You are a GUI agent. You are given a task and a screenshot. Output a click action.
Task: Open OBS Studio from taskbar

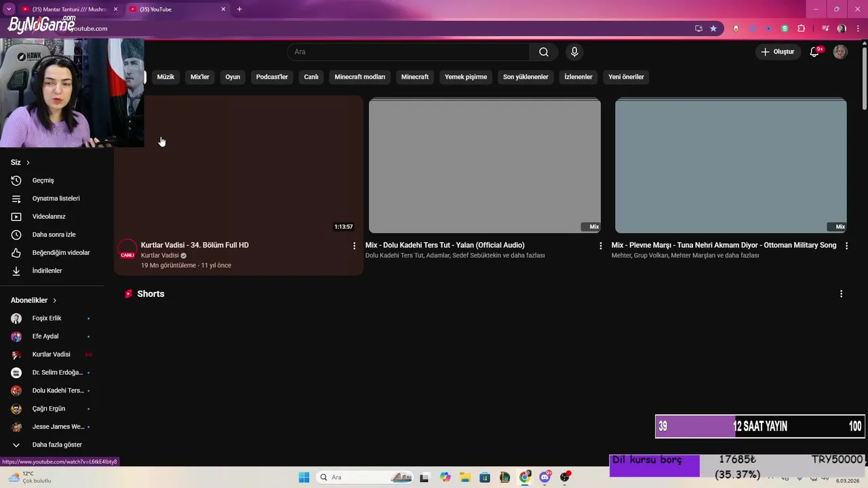[x=565, y=477]
